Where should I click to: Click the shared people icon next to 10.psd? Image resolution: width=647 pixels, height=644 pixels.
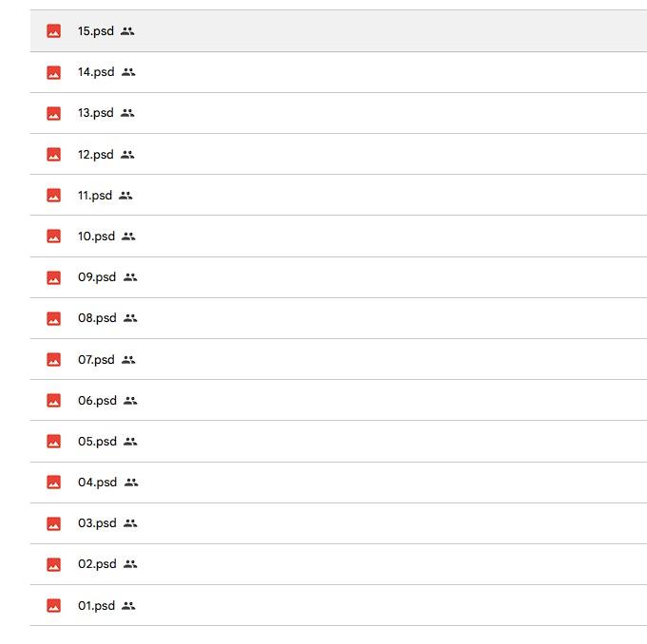pyautogui.click(x=129, y=237)
